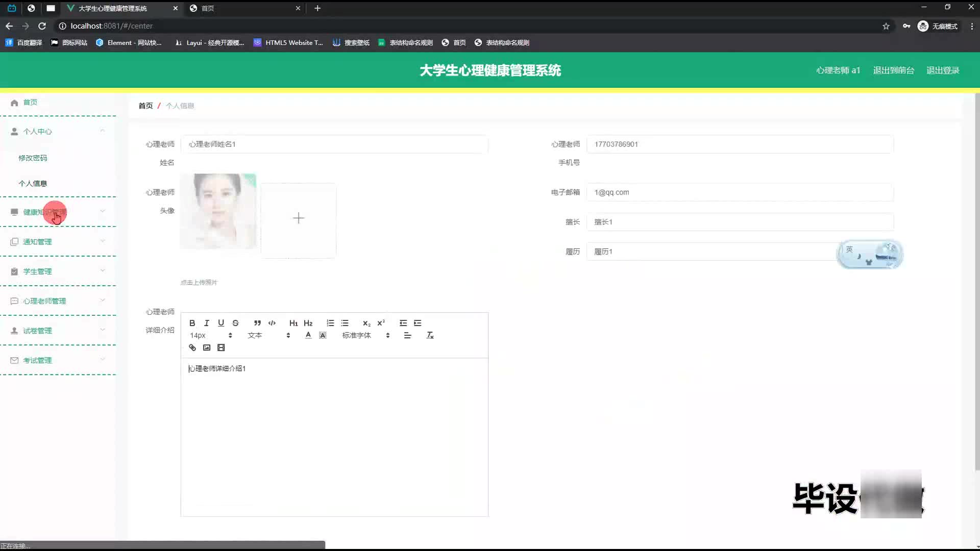Open the text color picker in the editor
The image size is (980, 551).
308,335
